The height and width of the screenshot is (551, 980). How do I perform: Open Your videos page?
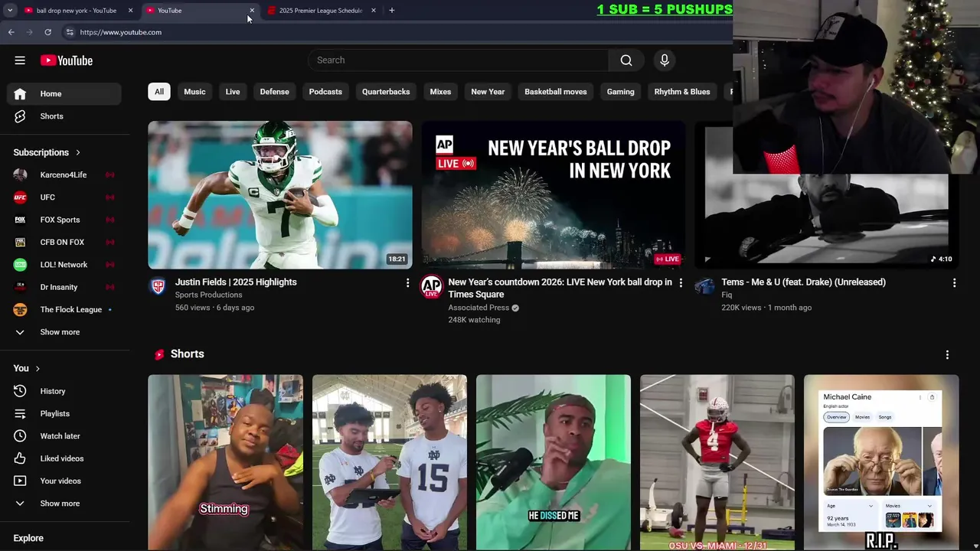[64, 481]
